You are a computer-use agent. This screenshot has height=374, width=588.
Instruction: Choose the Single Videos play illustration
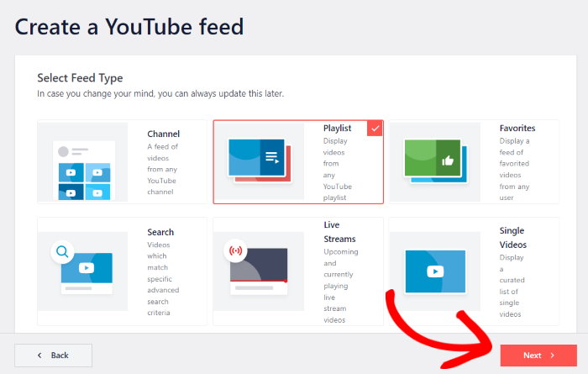point(435,271)
